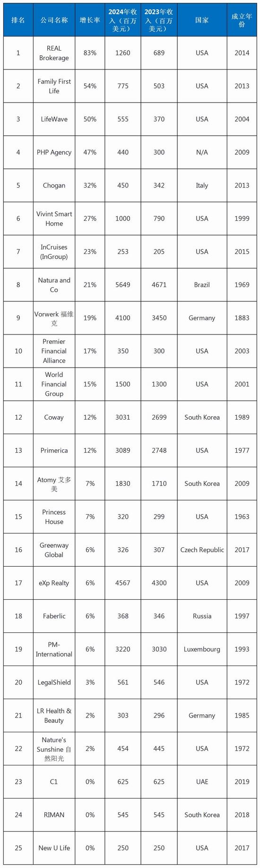Select eXp Realty's 4567 revenue cell

[x=123, y=583]
